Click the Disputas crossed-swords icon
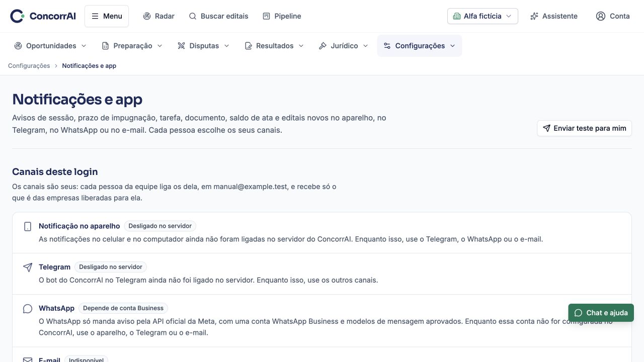 182,46
